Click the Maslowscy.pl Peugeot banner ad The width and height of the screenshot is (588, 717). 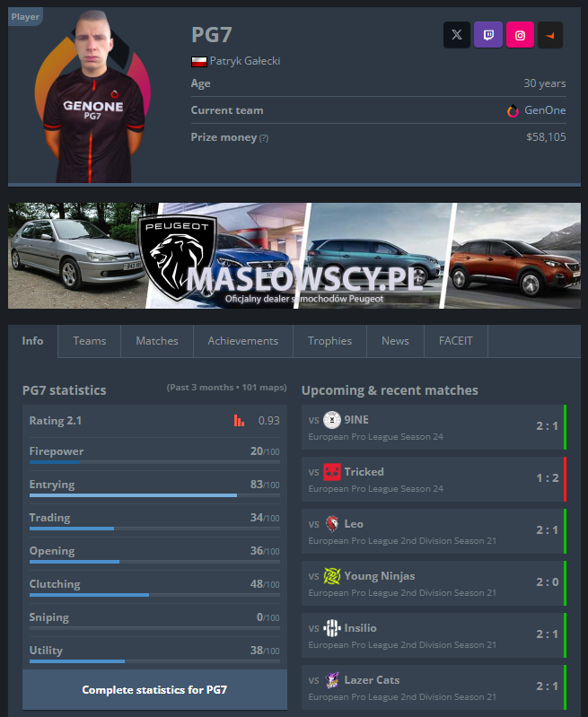pyautogui.click(x=294, y=255)
